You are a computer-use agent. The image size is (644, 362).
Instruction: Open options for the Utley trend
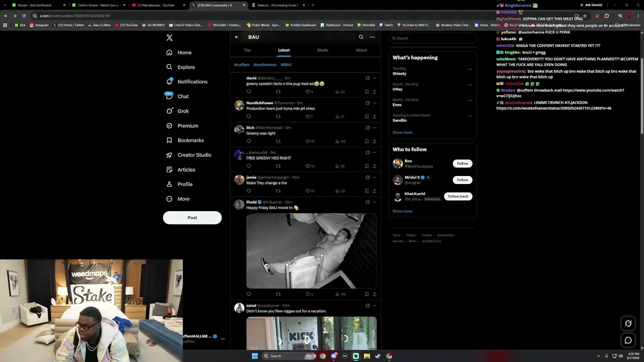[470, 84]
